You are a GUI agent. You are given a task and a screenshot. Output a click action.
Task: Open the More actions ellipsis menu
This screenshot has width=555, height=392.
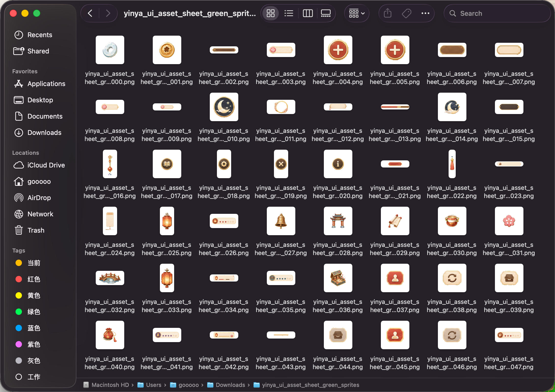[x=425, y=13]
